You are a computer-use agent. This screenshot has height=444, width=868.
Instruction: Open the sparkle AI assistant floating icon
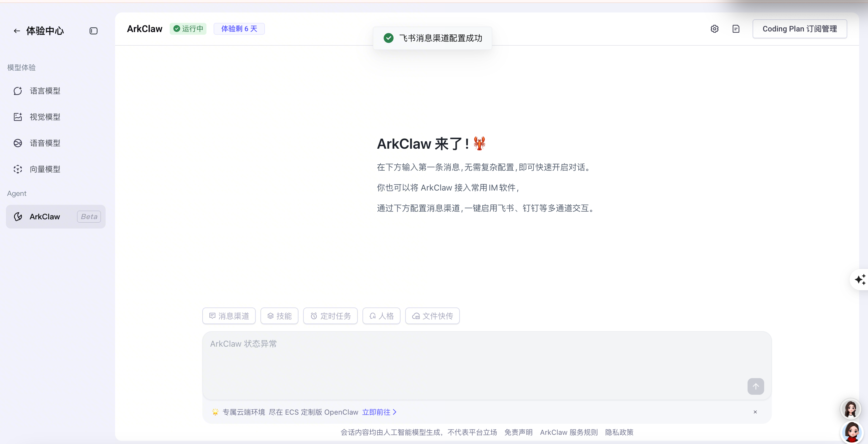pos(860,280)
